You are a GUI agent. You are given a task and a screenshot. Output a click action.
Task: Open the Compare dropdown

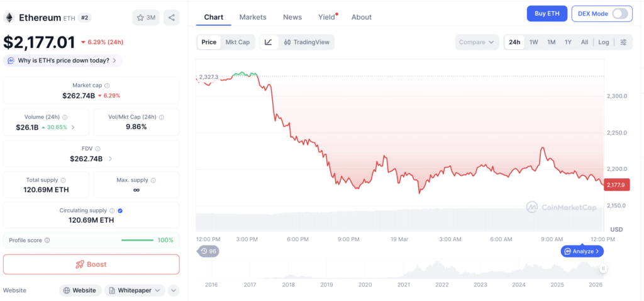[477, 42]
